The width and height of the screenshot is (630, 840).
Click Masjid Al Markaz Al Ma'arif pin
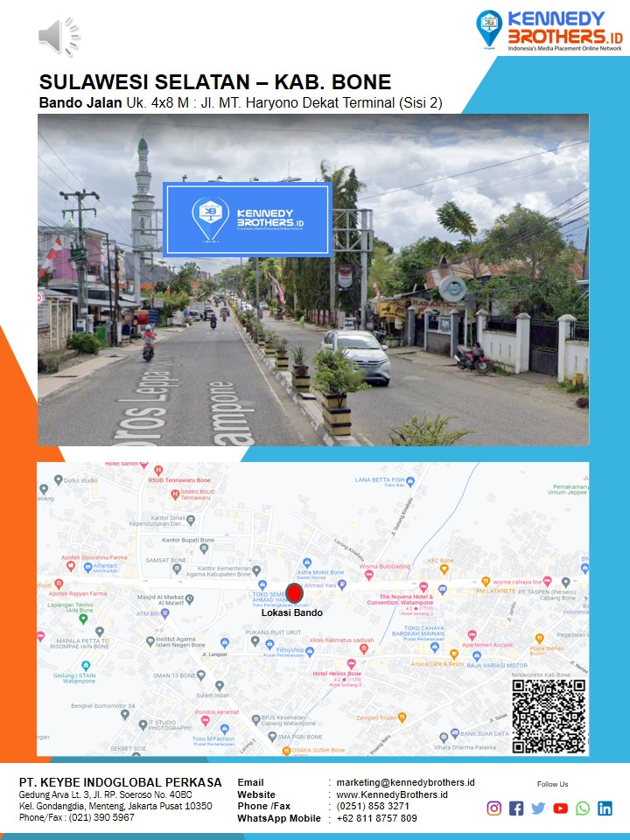point(190,599)
